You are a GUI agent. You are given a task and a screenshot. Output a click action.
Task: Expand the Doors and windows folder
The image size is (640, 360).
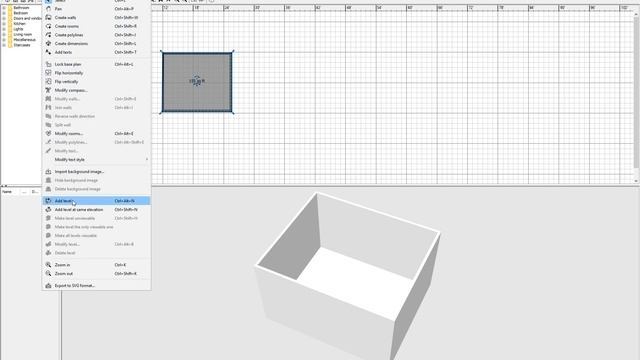(4, 18)
